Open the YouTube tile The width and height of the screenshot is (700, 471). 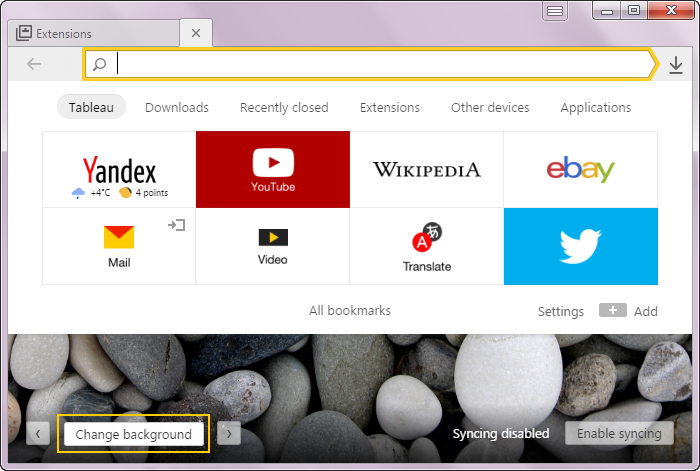point(273,170)
